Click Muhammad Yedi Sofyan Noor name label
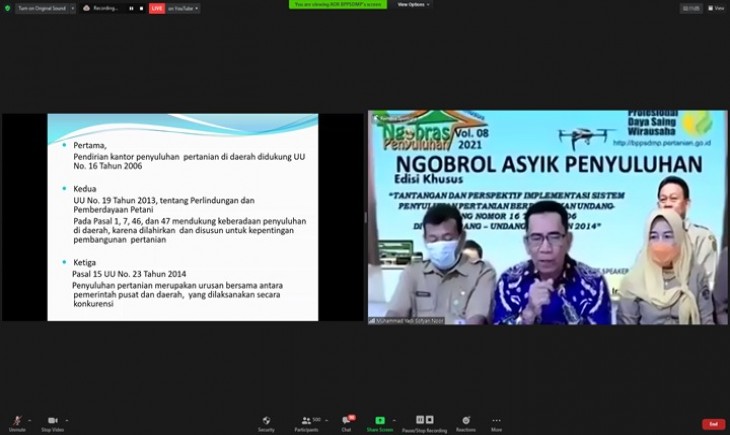Viewport: 730px width, 435px height. click(406, 321)
